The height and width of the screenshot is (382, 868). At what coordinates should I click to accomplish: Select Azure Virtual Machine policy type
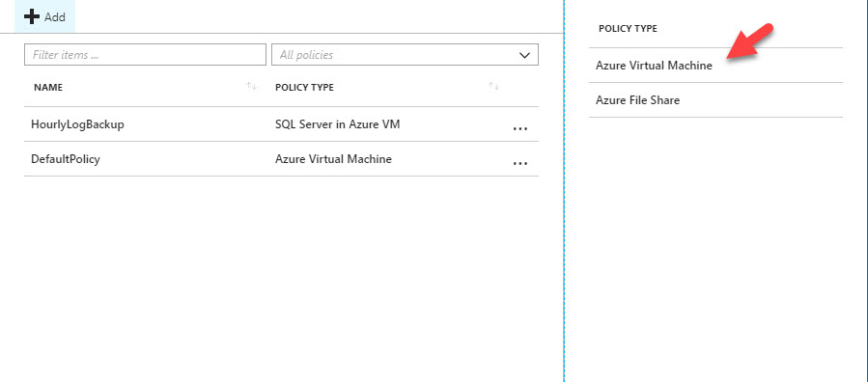(654, 66)
